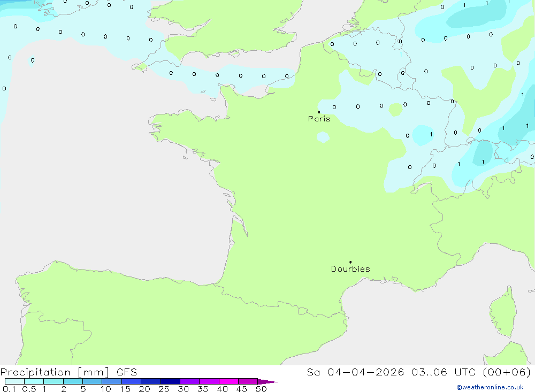Click the arrow tip past the 50 legend mark
This screenshot has height=392, width=535.
point(267,382)
